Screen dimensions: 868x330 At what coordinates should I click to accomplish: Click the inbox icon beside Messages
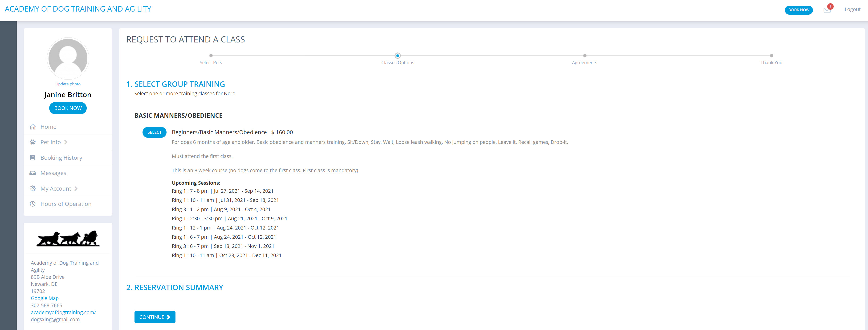[x=33, y=173]
